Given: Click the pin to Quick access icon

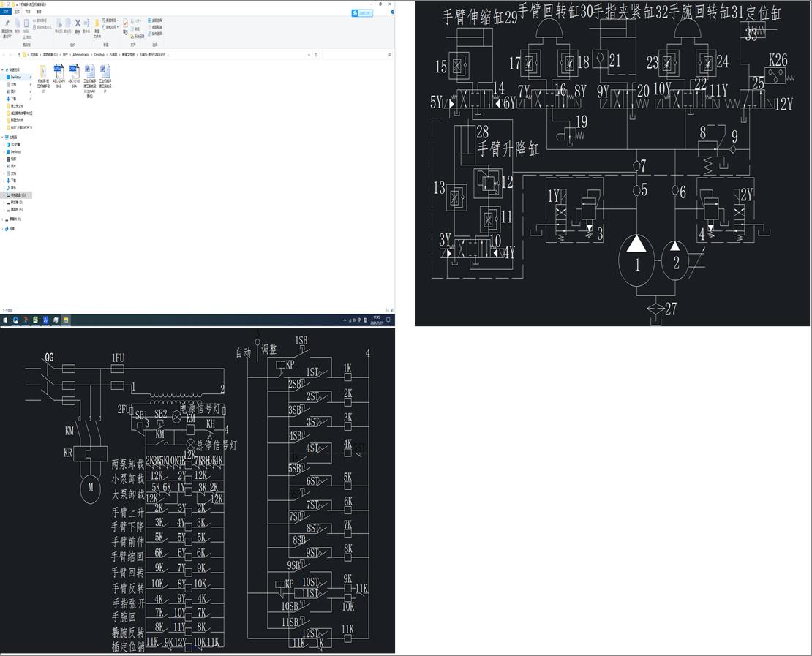Looking at the screenshot, I should click(x=7, y=24).
